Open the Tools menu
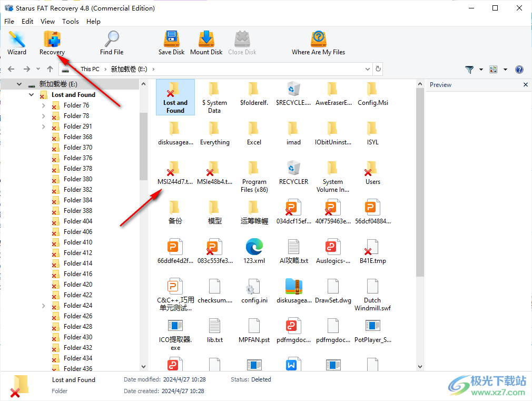The width and height of the screenshot is (532, 401). coord(71,22)
